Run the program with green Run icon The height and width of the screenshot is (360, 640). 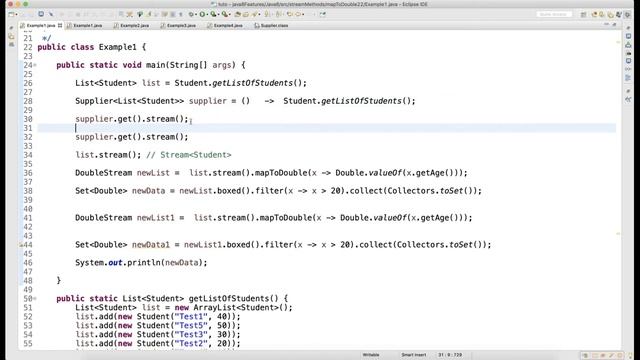click(202, 14)
